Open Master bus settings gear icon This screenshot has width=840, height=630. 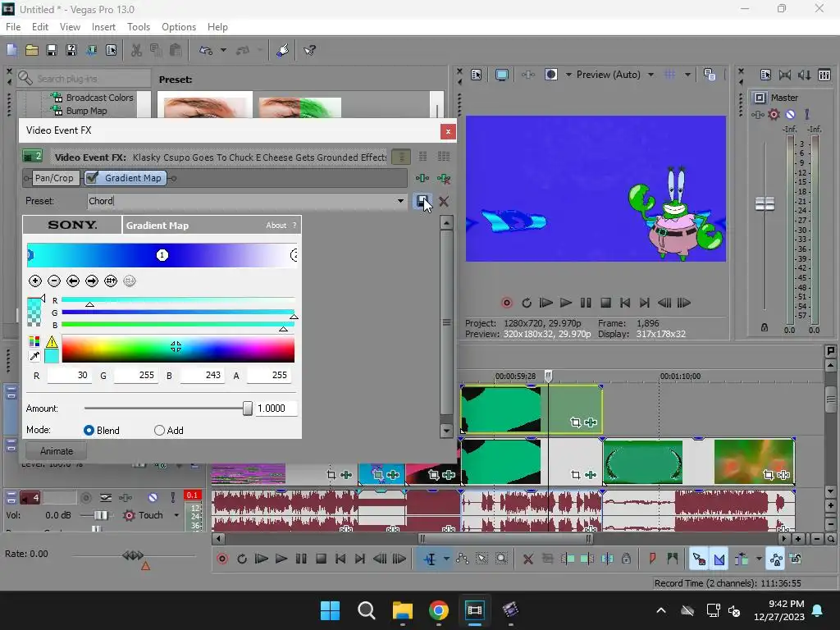774,114
